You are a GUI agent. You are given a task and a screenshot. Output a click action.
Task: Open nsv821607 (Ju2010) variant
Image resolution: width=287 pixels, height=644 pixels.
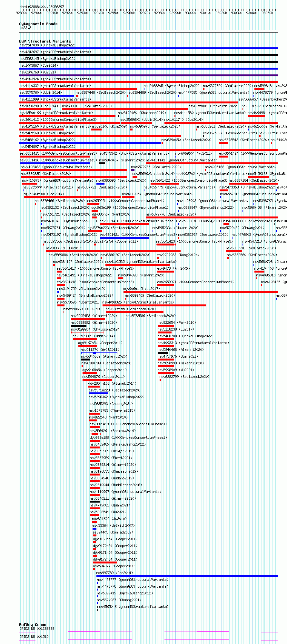pyautogui.click(x=109, y=519)
